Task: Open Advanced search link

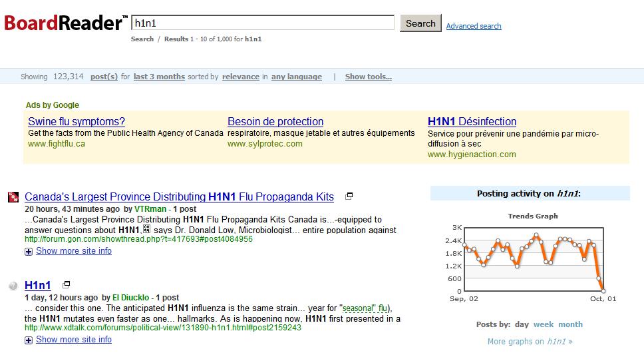Action: [474, 26]
